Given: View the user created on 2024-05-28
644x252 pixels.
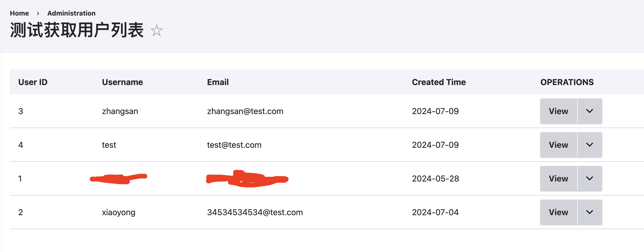Looking at the screenshot, I should [558, 179].
